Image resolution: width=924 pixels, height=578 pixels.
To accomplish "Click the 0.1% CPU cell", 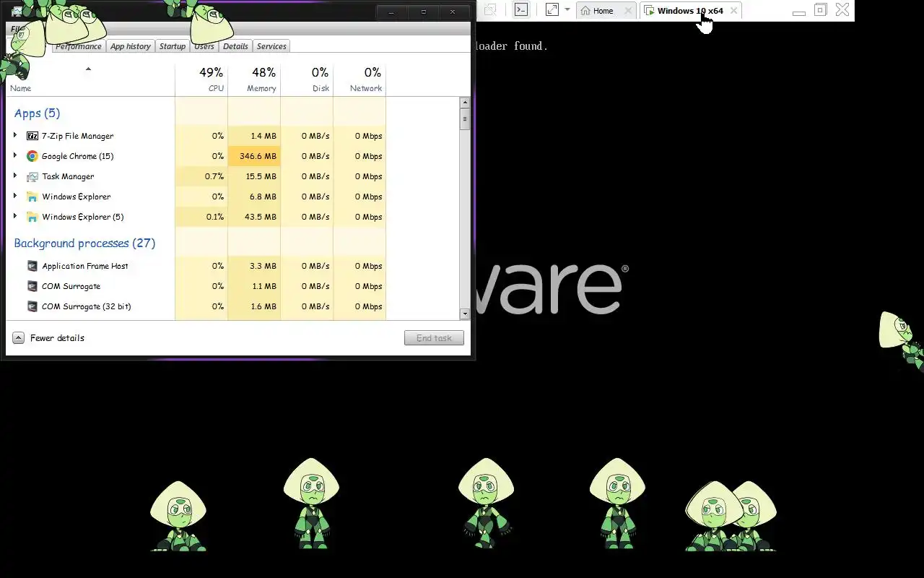I will (201, 217).
